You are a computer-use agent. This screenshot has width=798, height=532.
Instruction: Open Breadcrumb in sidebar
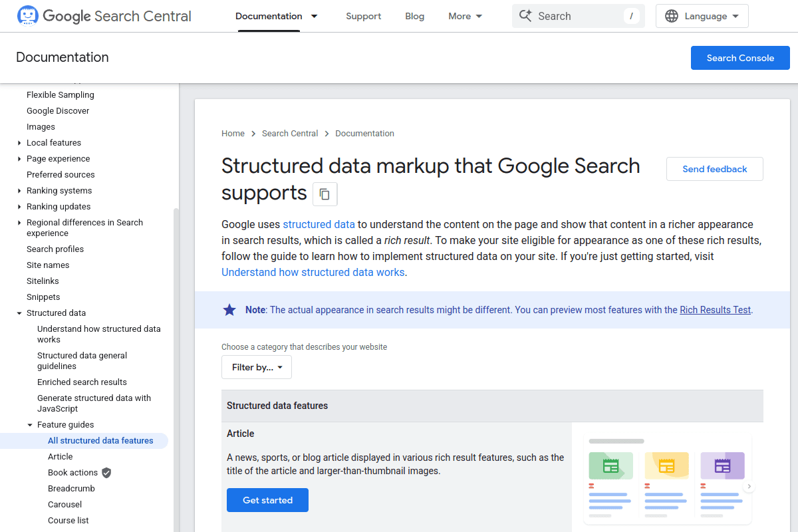pos(71,489)
